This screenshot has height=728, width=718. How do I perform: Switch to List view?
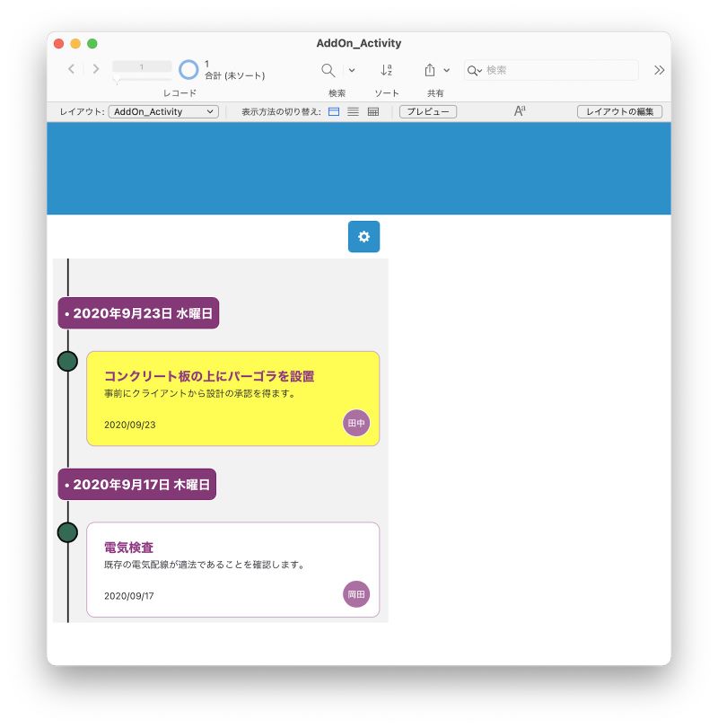click(x=354, y=111)
